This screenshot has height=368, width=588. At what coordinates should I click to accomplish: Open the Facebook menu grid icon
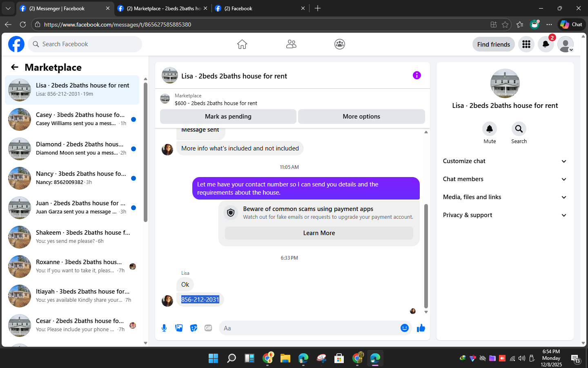coord(526,44)
